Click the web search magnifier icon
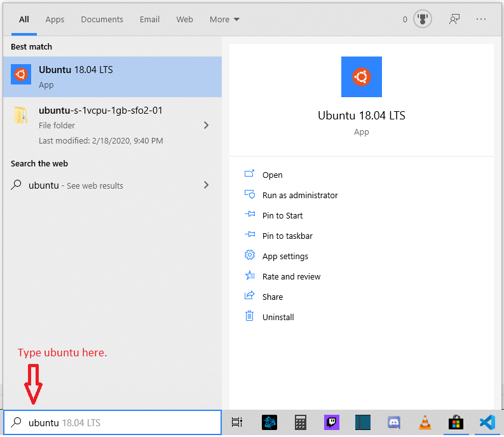Viewport: 504px width, 437px height. pyautogui.click(x=16, y=185)
